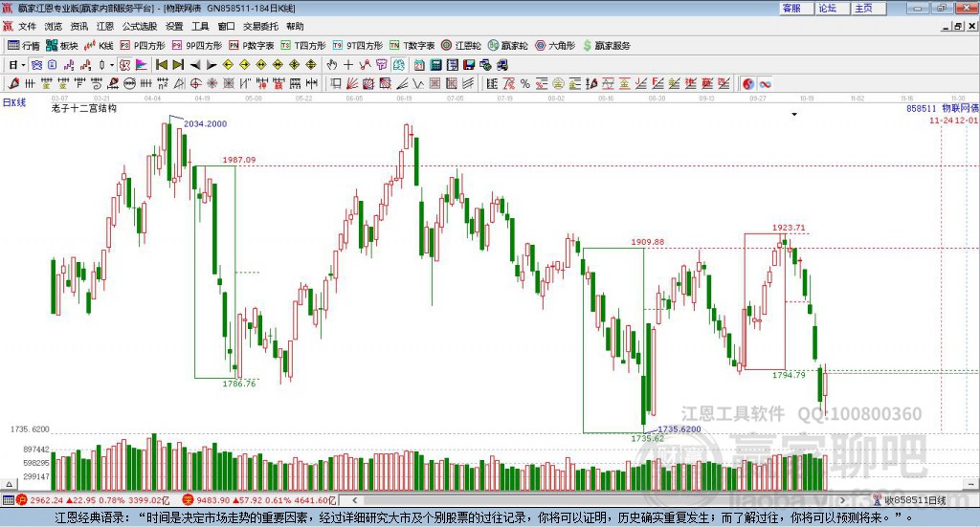Click the 客服 customer service button
The image size is (980, 527).
[796, 8]
